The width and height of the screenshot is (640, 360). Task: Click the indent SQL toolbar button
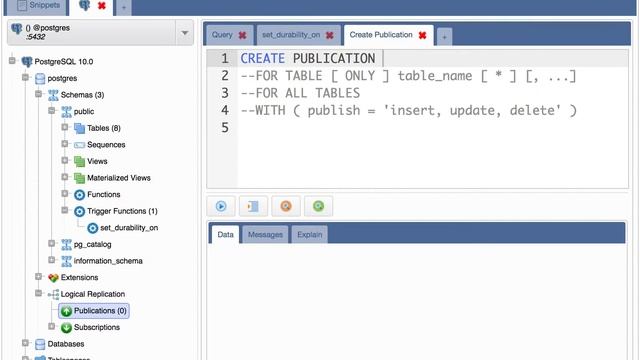[x=253, y=206]
